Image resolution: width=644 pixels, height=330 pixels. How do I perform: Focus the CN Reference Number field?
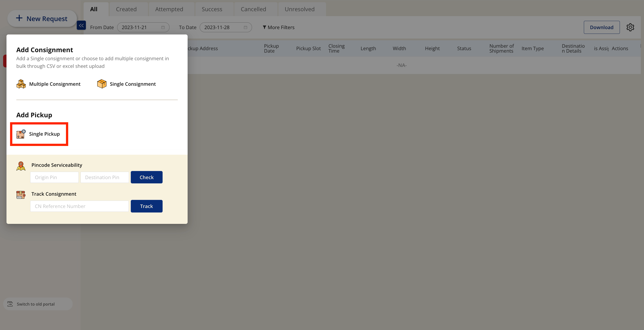tap(80, 206)
